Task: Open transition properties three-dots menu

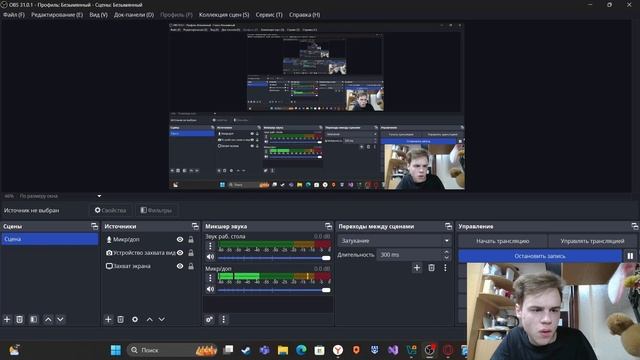Action: click(445, 268)
